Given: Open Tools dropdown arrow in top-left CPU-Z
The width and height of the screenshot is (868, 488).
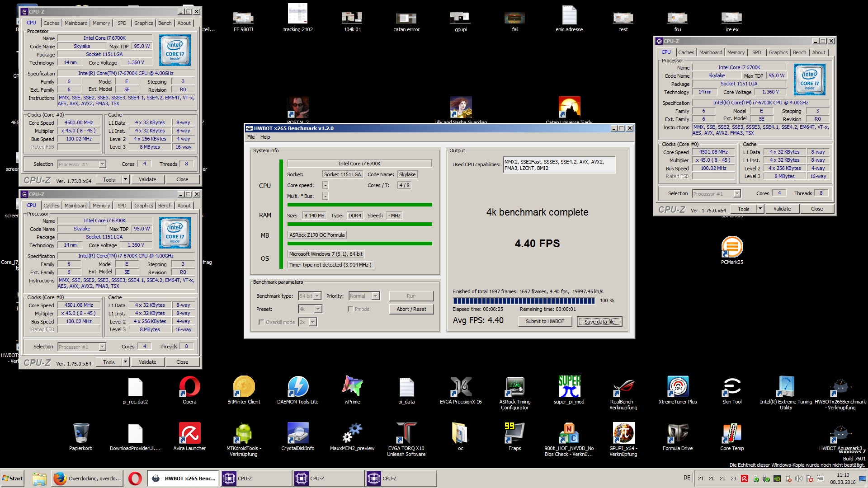Looking at the screenshot, I should [125, 179].
